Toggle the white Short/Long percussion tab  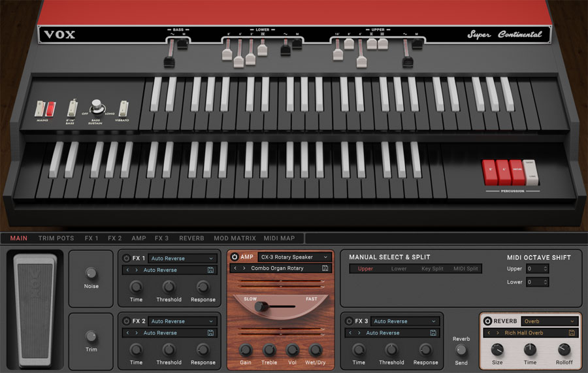(531, 172)
